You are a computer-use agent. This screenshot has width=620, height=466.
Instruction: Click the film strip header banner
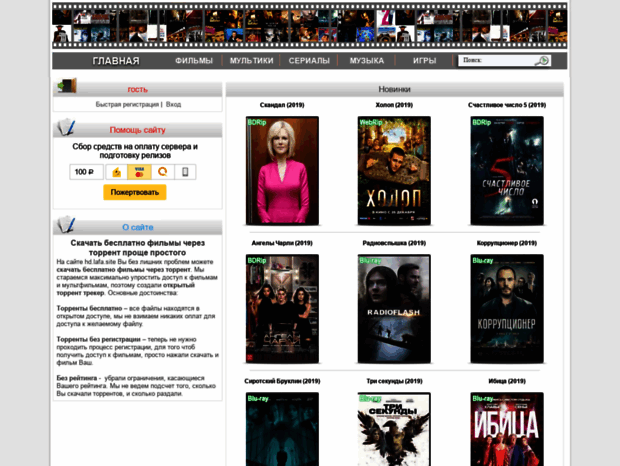(310, 26)
